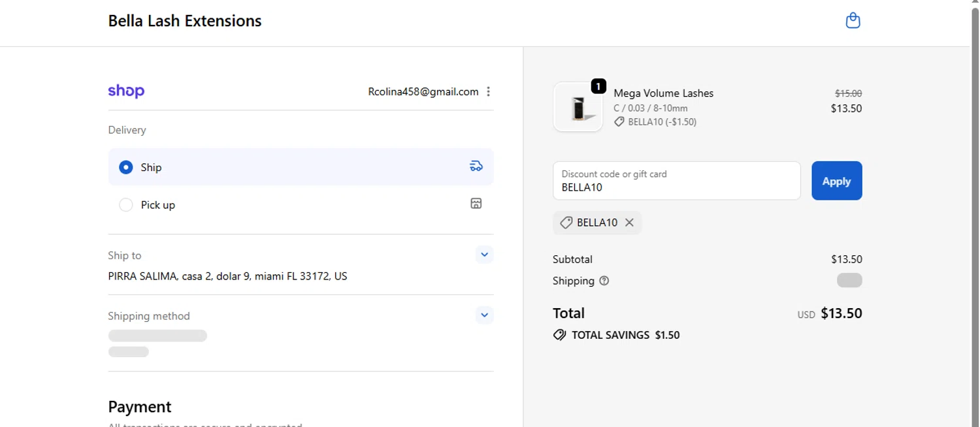The width and height of the screenshot is (980, 427).
Task: Click the Mega Volume Lashes product name
Action: point(663,93)
